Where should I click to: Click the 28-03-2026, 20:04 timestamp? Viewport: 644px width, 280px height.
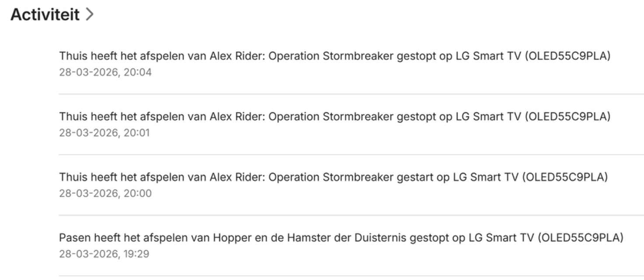click(105, 72)
